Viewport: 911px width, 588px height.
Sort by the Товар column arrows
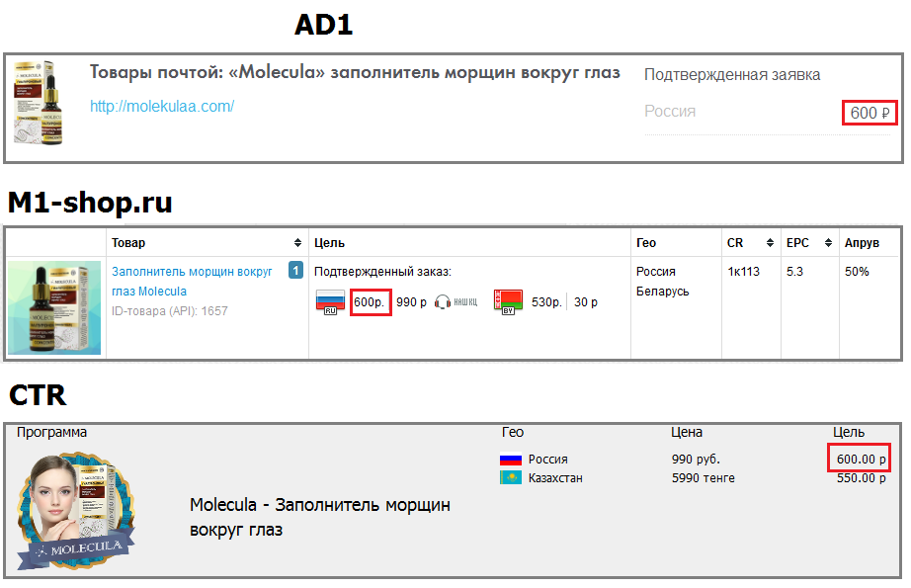[298, 243]
